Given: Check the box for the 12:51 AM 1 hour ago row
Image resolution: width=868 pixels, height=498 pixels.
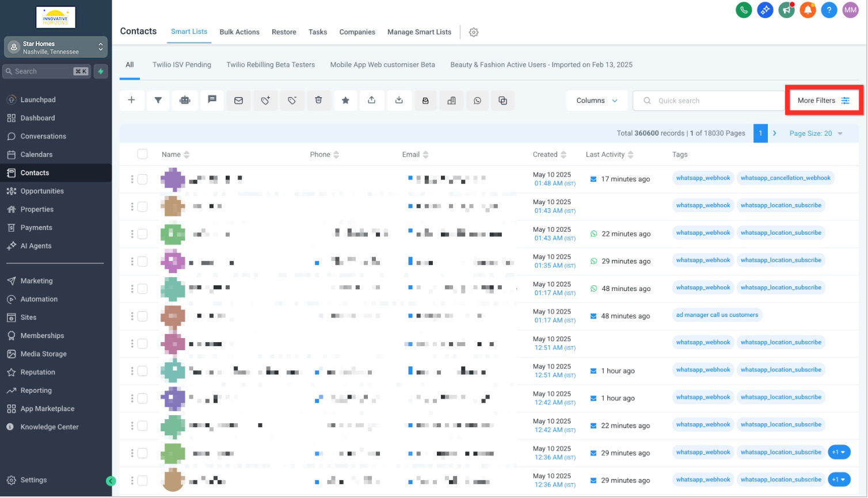Looking at the screenshot, I should point(142,371).
